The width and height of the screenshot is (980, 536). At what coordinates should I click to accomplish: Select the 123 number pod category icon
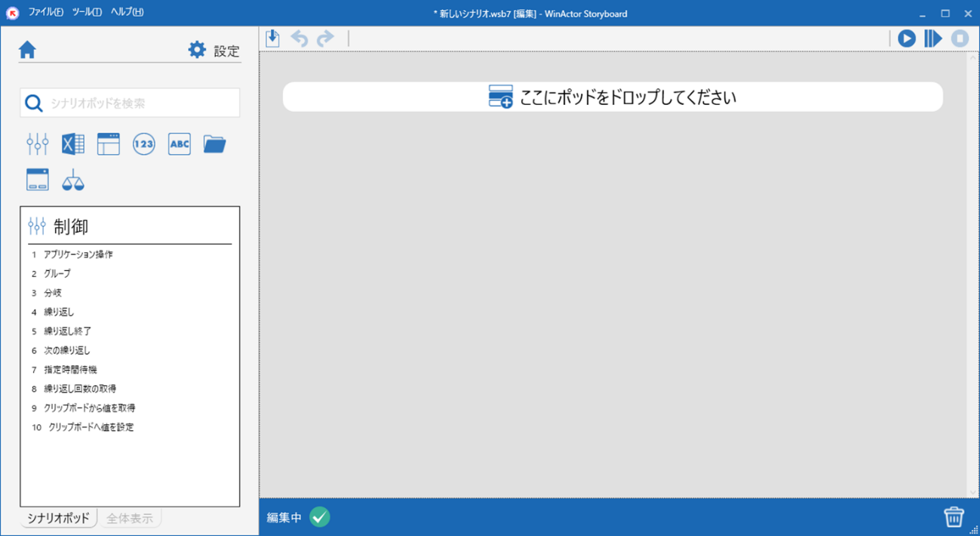tap(144, 143)
